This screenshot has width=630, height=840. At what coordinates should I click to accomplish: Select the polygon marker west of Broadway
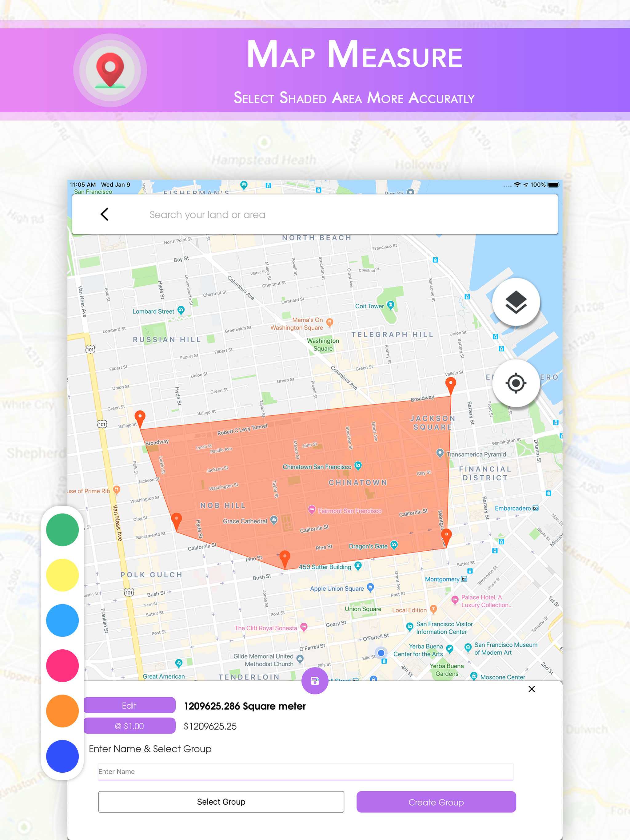140,419
